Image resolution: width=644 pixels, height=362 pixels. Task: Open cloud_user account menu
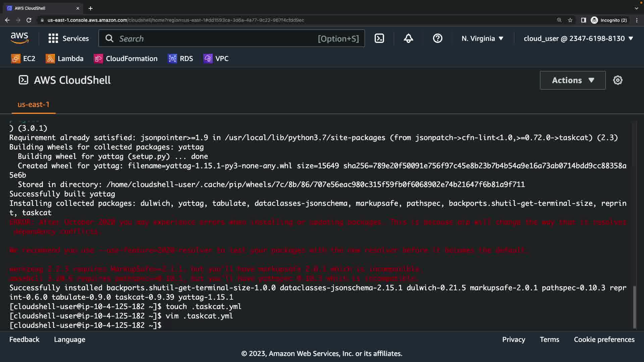578,39
